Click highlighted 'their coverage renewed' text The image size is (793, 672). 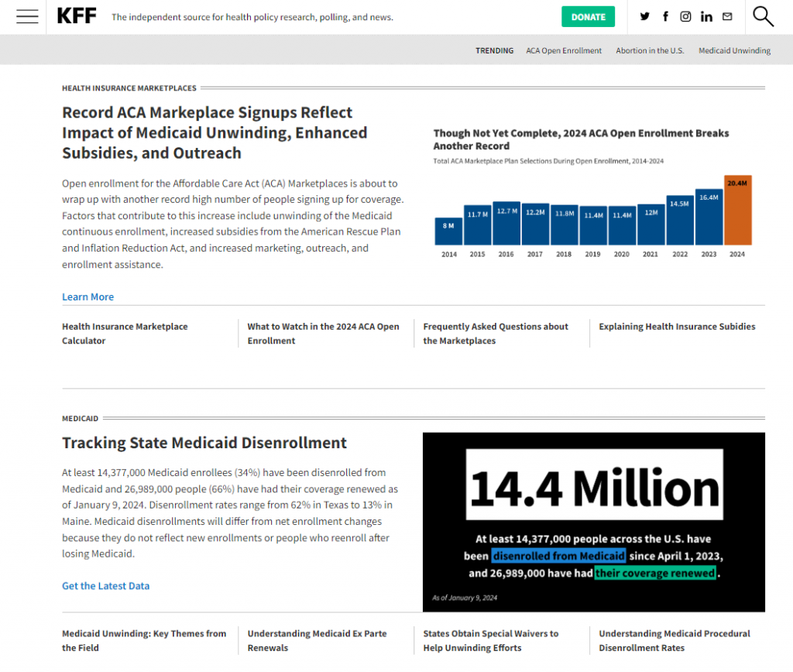(655, 573)
